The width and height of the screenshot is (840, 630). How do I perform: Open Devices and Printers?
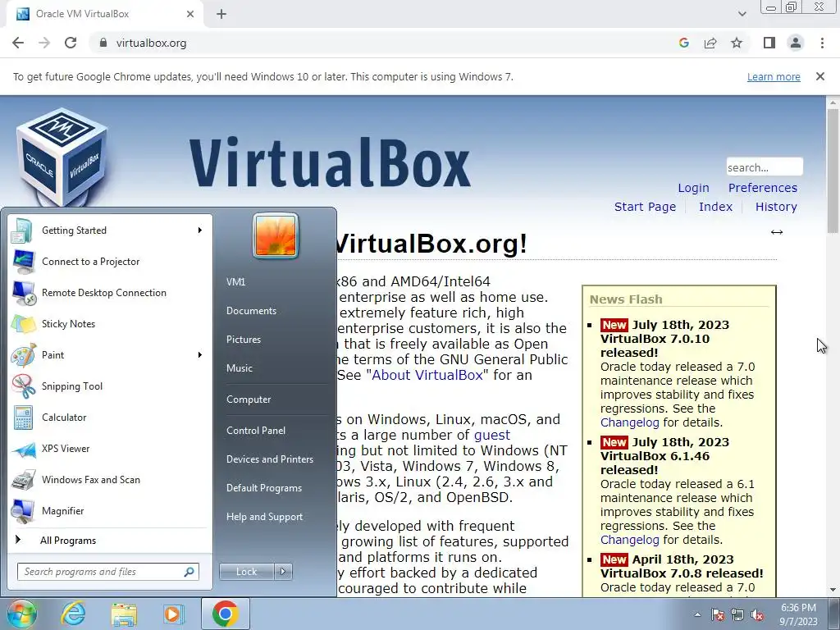[269, 459]
